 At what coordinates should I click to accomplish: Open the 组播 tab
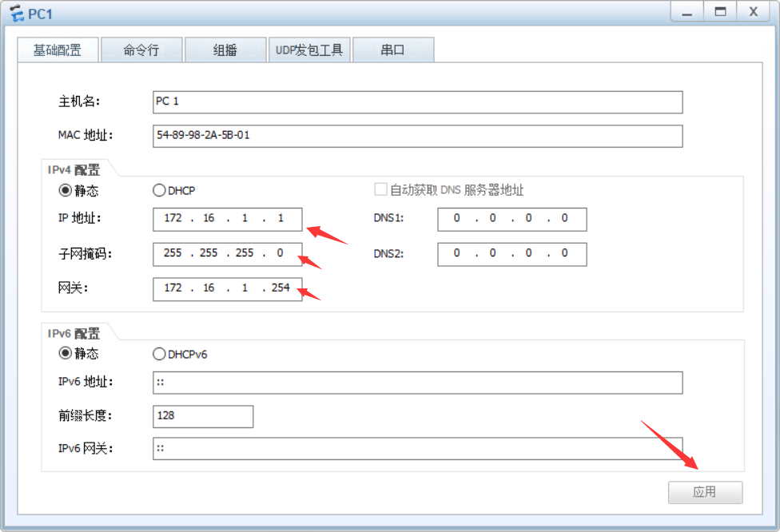point(225,50)
